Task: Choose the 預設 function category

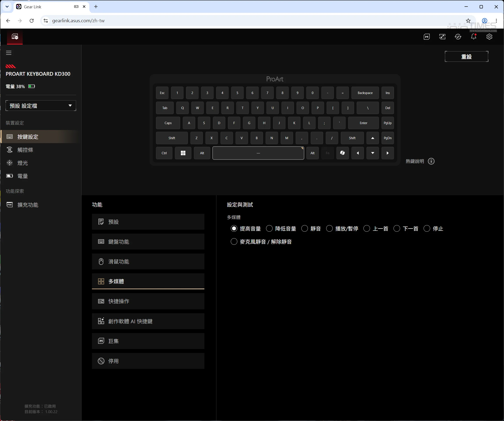Action: [x=148, y=222]
